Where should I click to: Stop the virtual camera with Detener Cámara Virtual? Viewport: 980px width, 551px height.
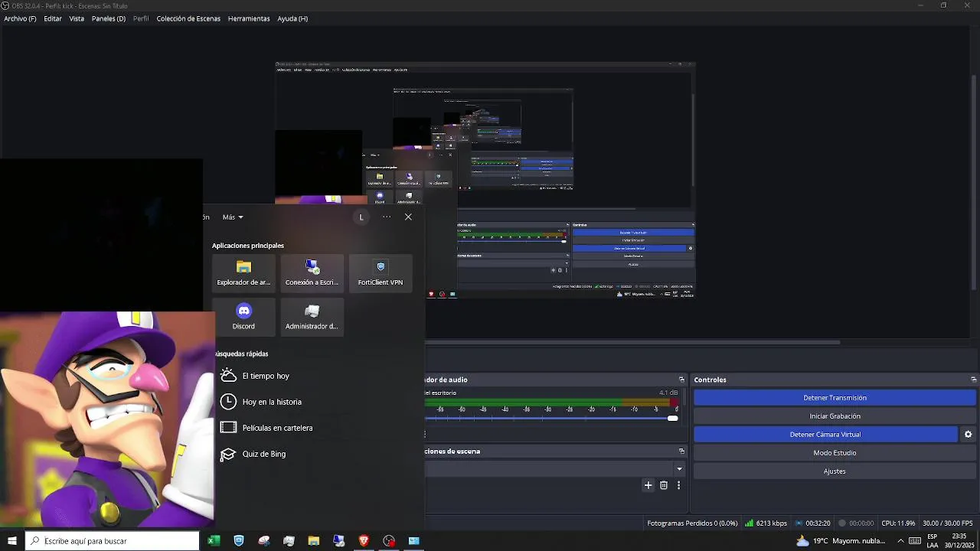(825, 435)
